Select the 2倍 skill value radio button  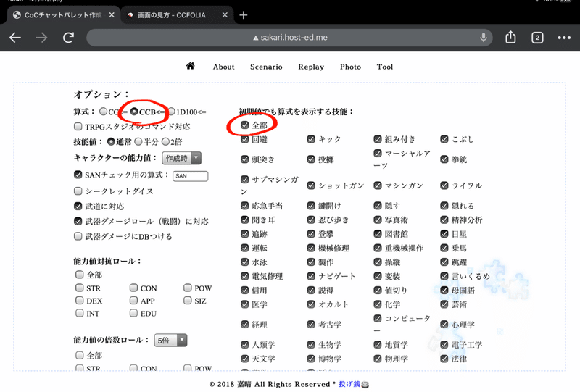point(165,141)
